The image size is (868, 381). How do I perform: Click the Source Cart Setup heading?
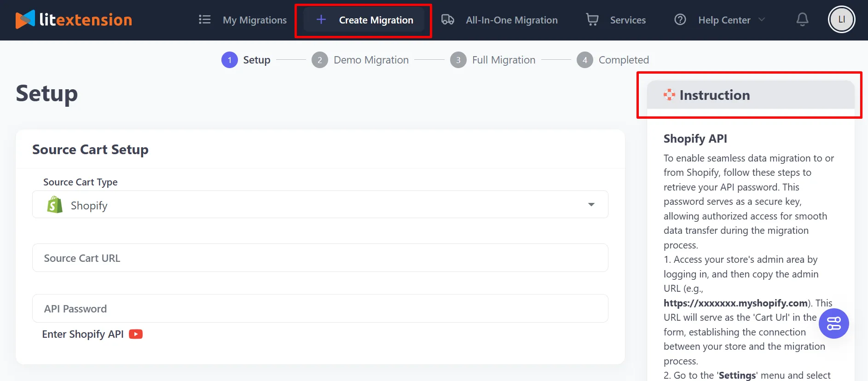coord(90,150)
